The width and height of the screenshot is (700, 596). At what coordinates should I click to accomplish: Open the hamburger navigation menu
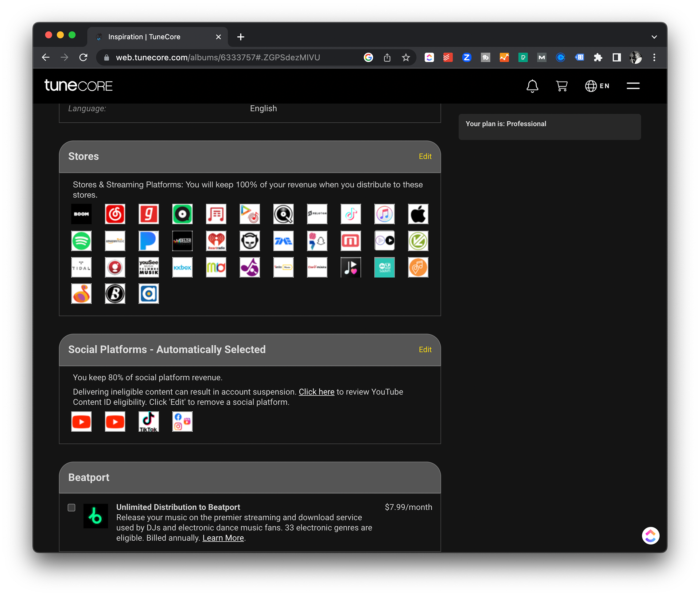point(633,86)
